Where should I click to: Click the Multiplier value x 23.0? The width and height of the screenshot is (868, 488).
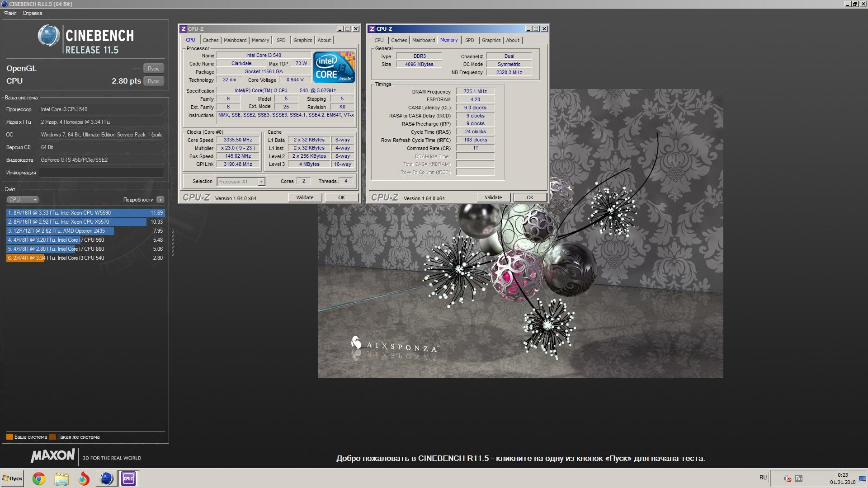click(x=238, y=148)
